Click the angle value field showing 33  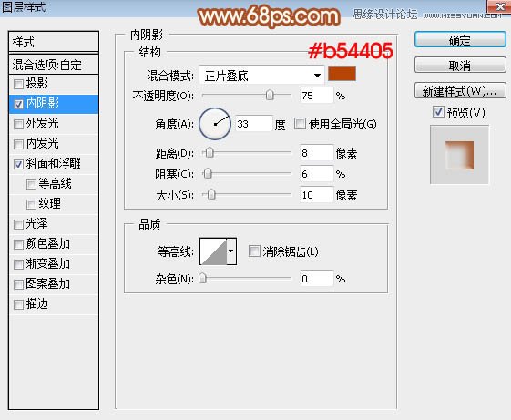[x=253, y=124]
